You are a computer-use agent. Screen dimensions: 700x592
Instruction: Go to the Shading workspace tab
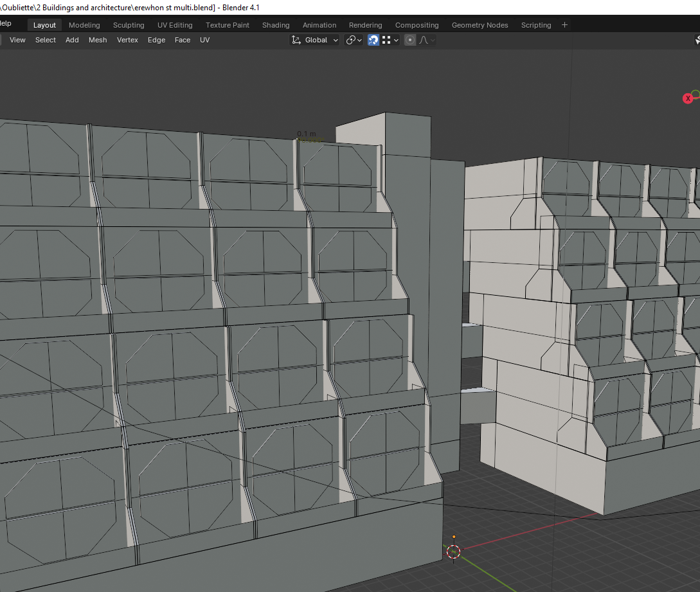(276, 25)
